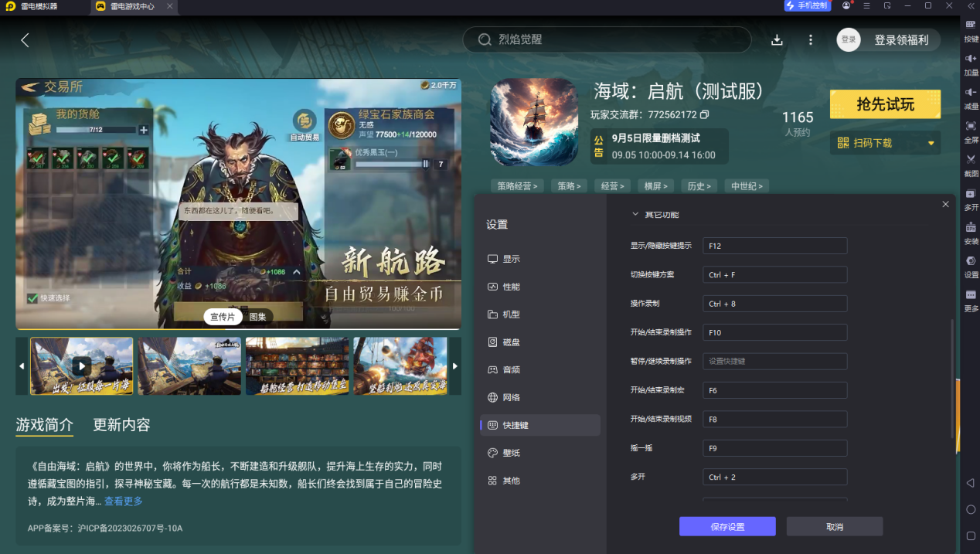Viewport: 980px width, 554px height.
Task: Click the settings dialog vertical scrollbar
Action: [x=952, y=379]
